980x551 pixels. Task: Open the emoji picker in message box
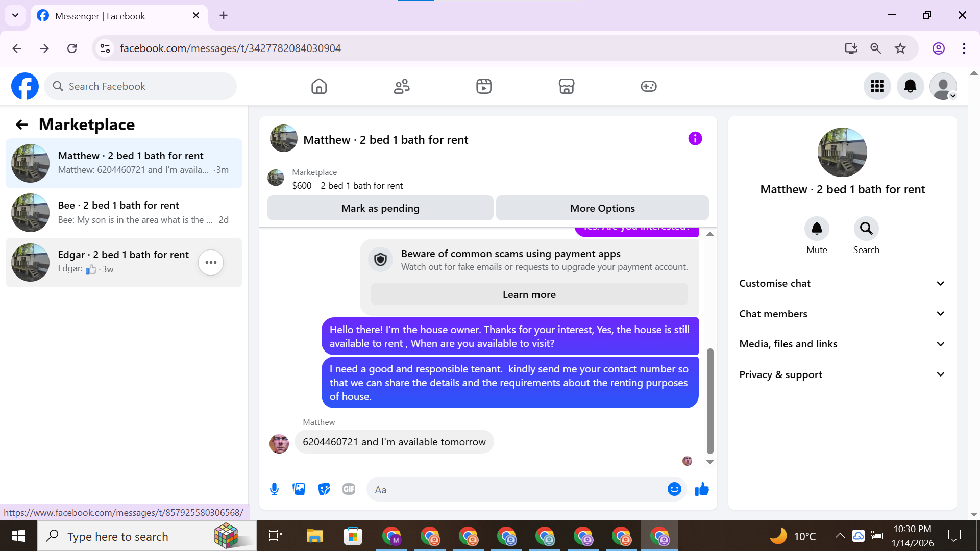click(674, 489)
